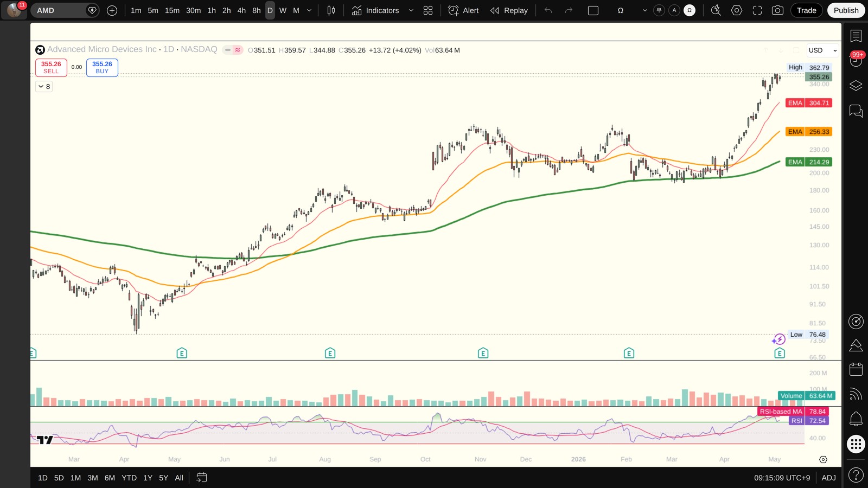The height and width of the screenshot is (488, 868).
Task: Select the All date range
Action: [x=179, y=478]
